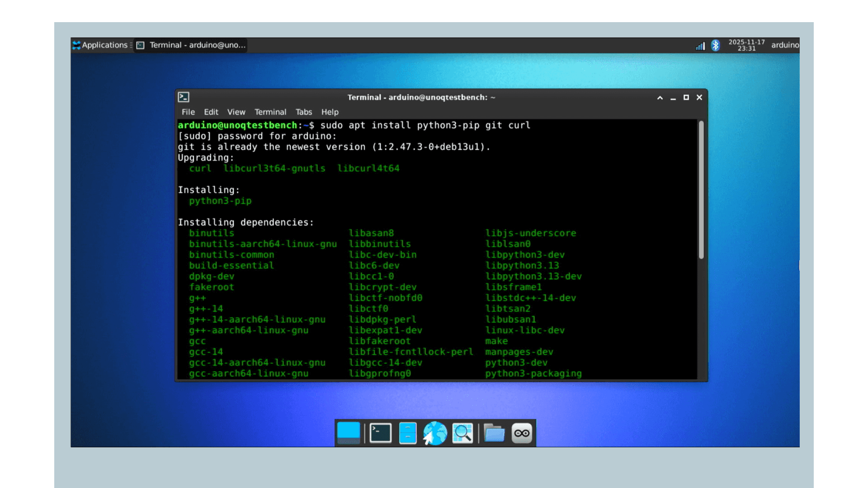Roll up the window with the shade arrow
The image size is (868, 488).
tap(660, 97)
